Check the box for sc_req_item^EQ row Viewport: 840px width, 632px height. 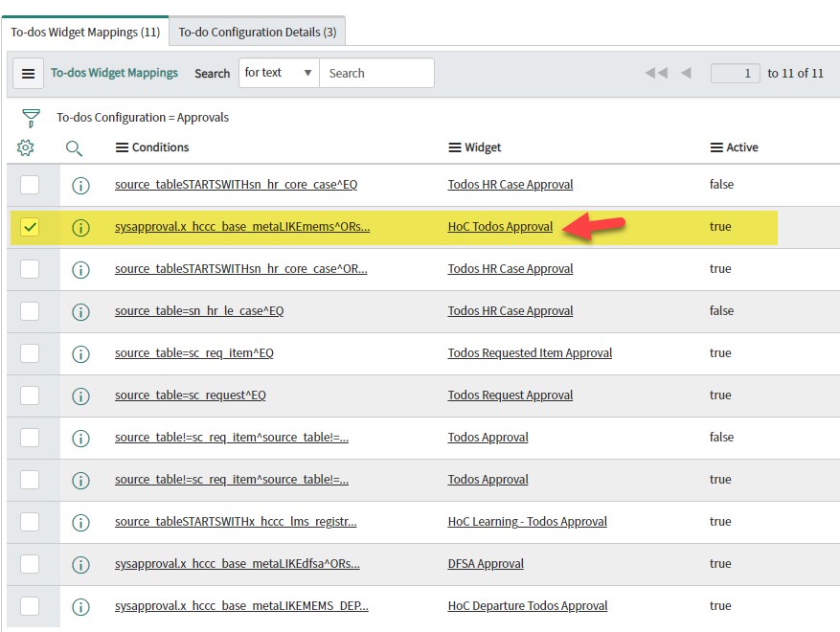click(x=30, y=353)
